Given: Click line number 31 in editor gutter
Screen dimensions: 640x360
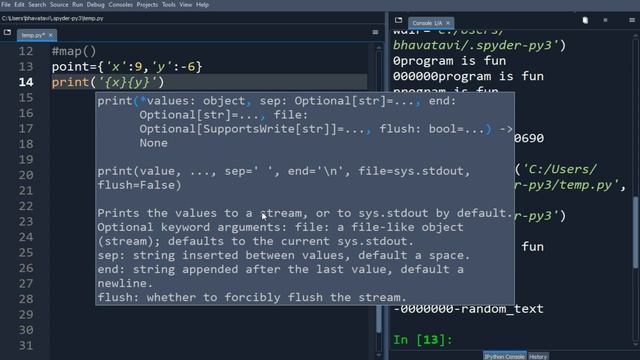Looking at the screenshot, I should (x=26, y=346).
